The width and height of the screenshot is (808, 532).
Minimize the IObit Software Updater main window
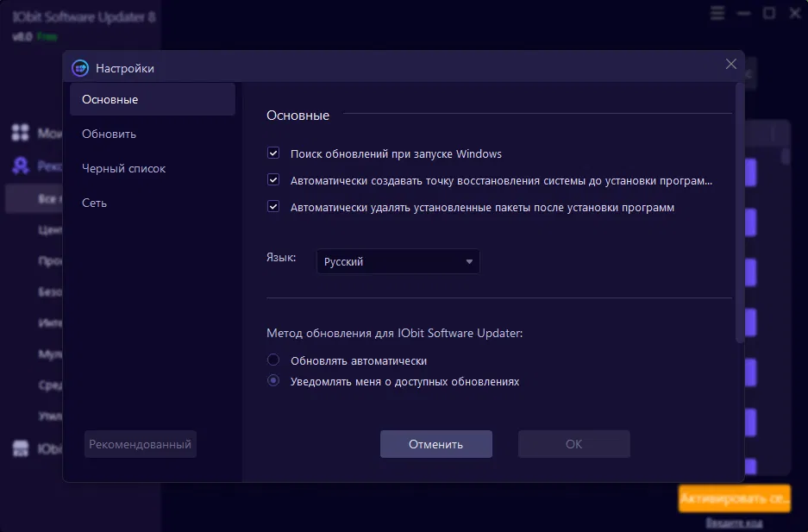[x=743, y=13]
